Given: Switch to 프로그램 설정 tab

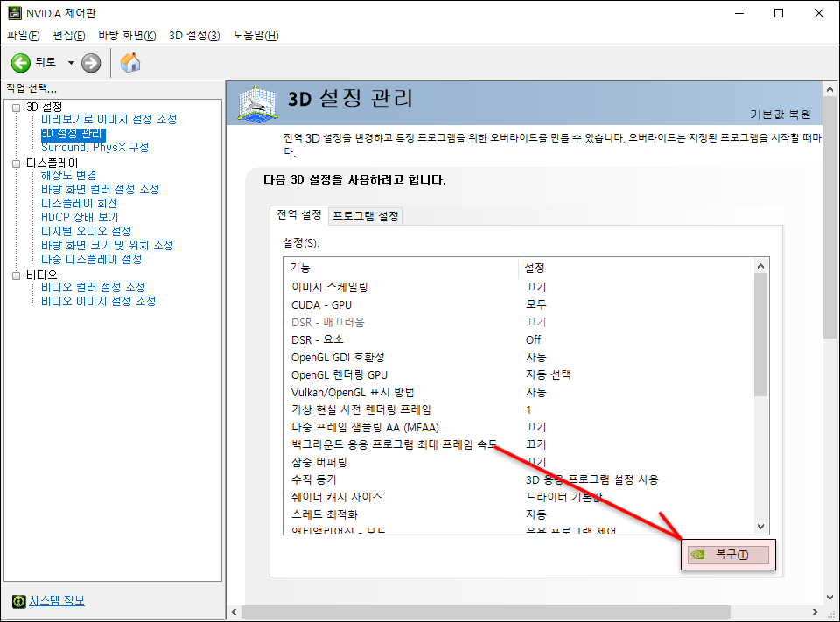Looking at the screenshot, I should tap(366, 216).
